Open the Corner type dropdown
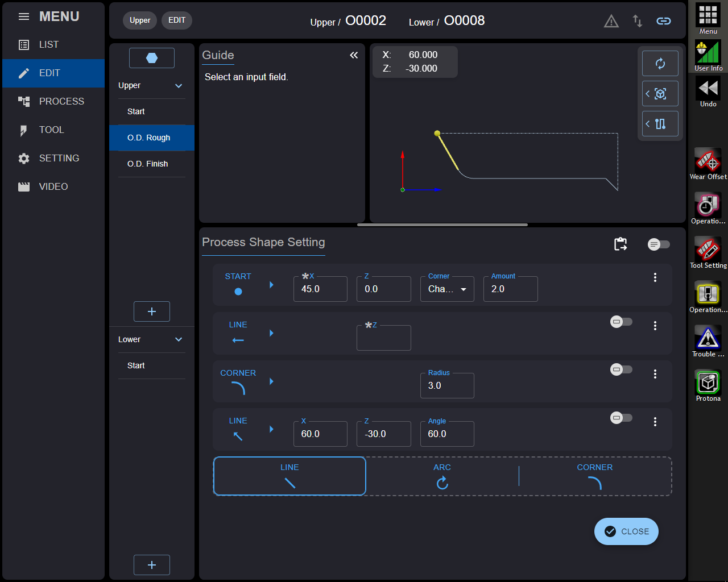Screen dimensions: 728x582 coord(447,289)
